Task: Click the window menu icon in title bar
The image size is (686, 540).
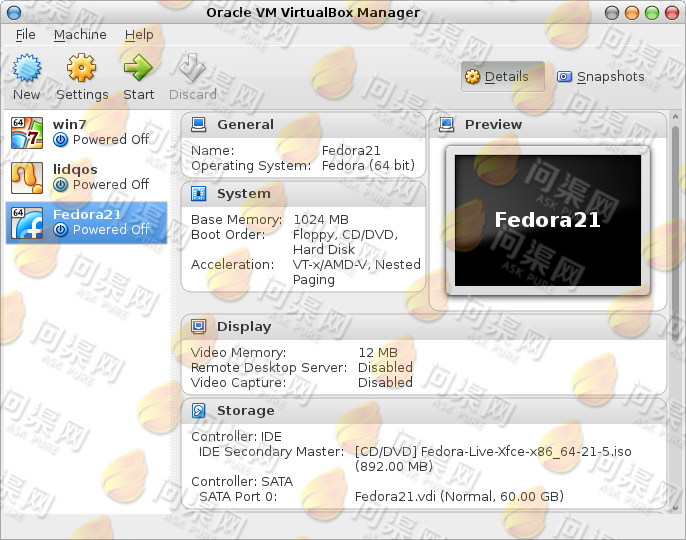Action: click(x=14, y=13)
